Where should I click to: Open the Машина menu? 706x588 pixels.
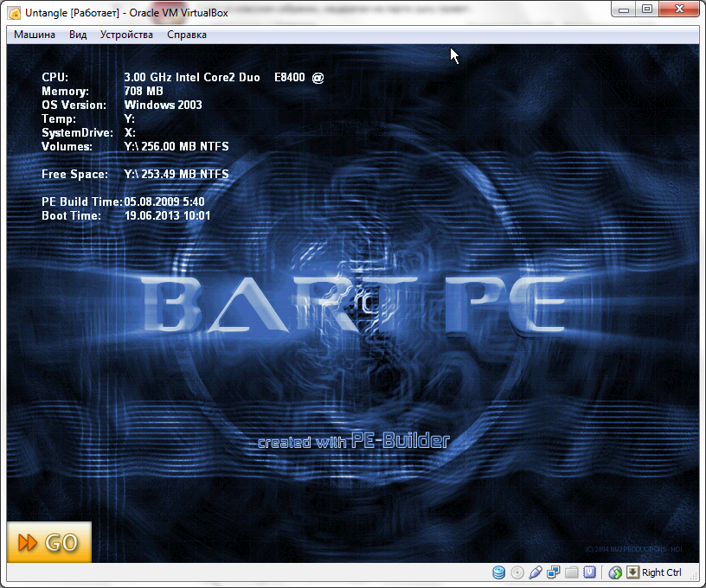point(35,35)
